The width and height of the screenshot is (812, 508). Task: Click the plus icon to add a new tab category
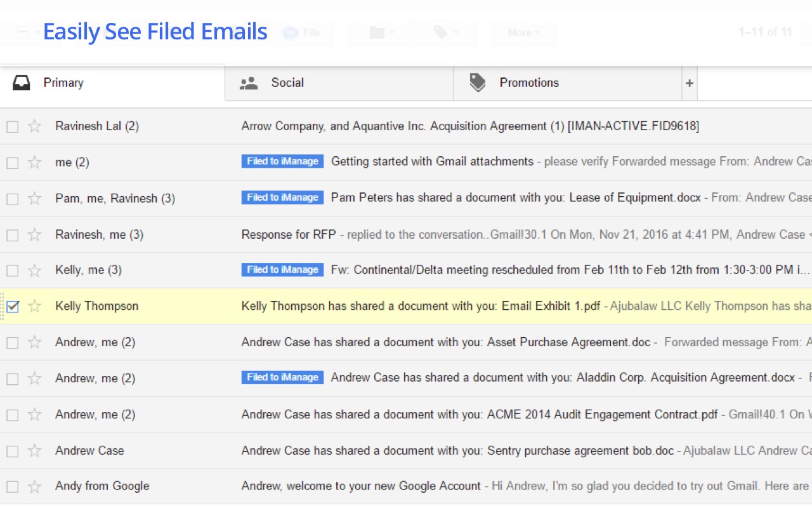click(689, 83)
